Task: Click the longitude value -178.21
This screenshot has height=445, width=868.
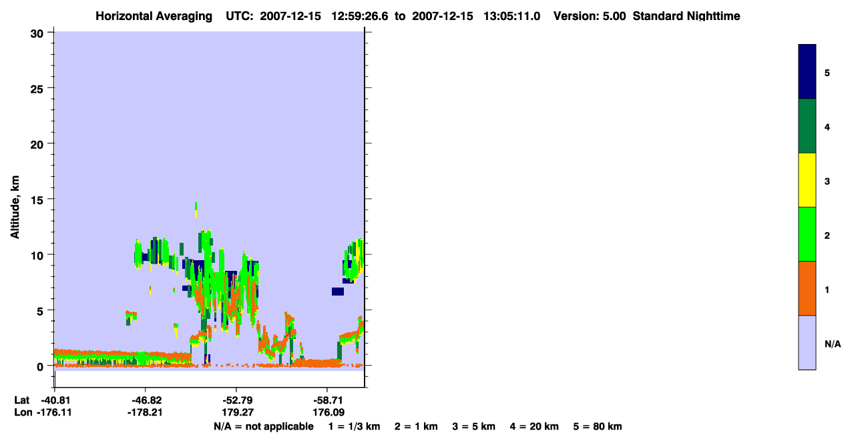Action: (x=145, y=413)
